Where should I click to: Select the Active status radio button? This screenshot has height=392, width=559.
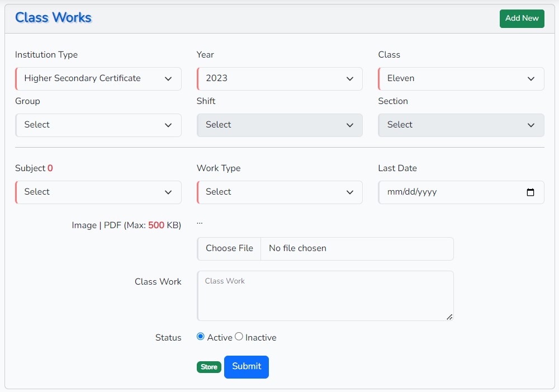click(x=201, y=337)
